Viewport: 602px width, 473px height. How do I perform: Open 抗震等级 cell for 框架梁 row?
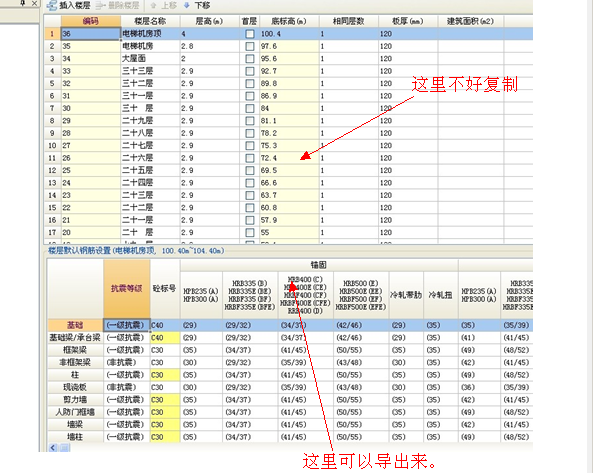point(127,350)
